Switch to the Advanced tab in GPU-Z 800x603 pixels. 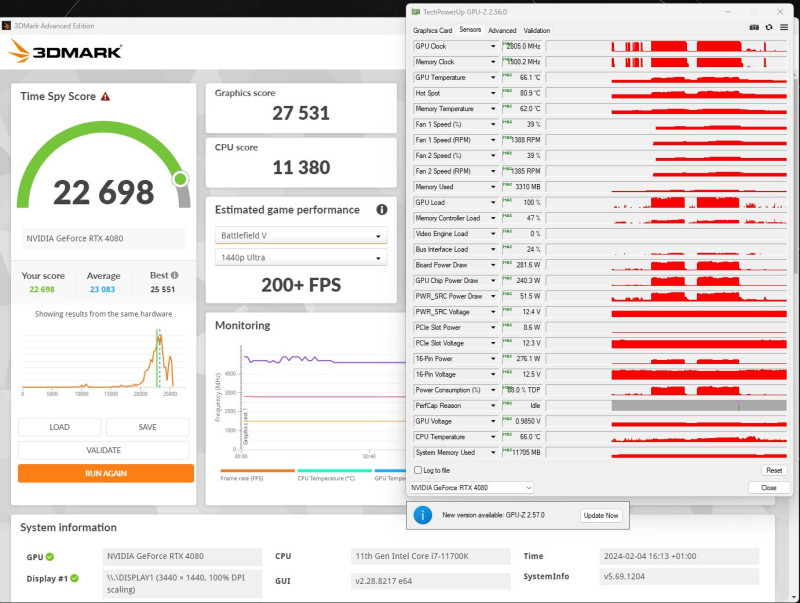pos(502,31)
